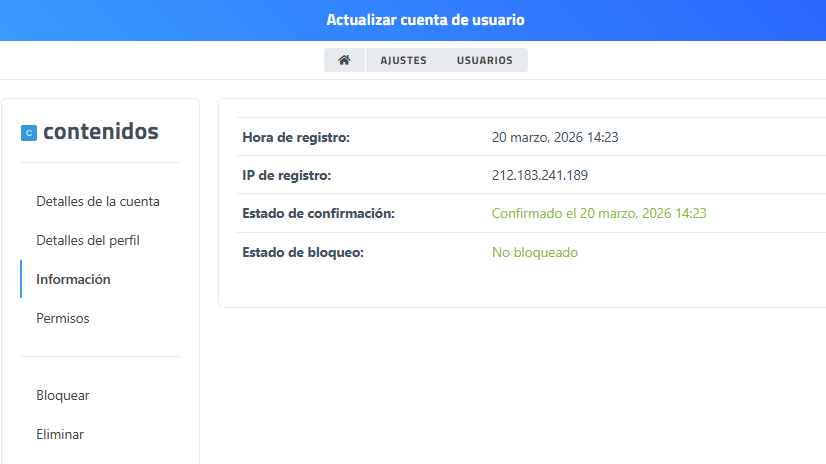Viewport: 826px width, 464px height.
Task: Click Bloquear in the sidebar
Action: click(x=63, y=395)
